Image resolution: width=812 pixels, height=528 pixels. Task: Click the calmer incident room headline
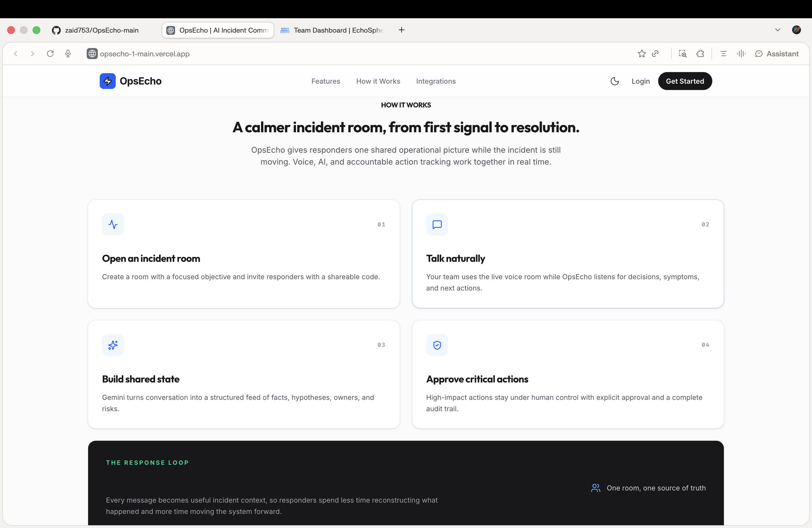(x=406, y=128)
